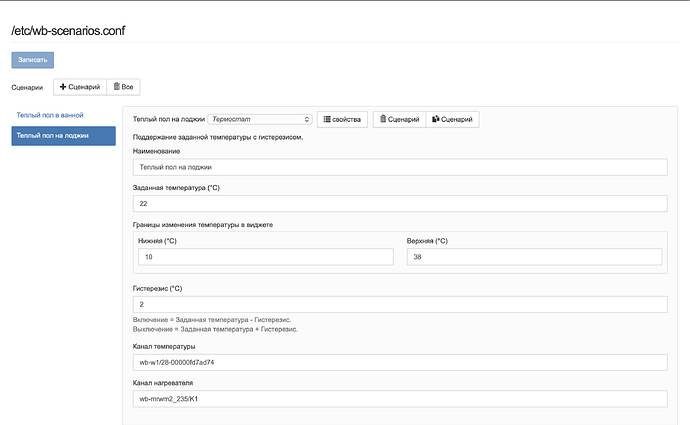Viewport: 690px width, 425px height.
Task: Focus the Гистерезис value field
Action: point(399,304)
